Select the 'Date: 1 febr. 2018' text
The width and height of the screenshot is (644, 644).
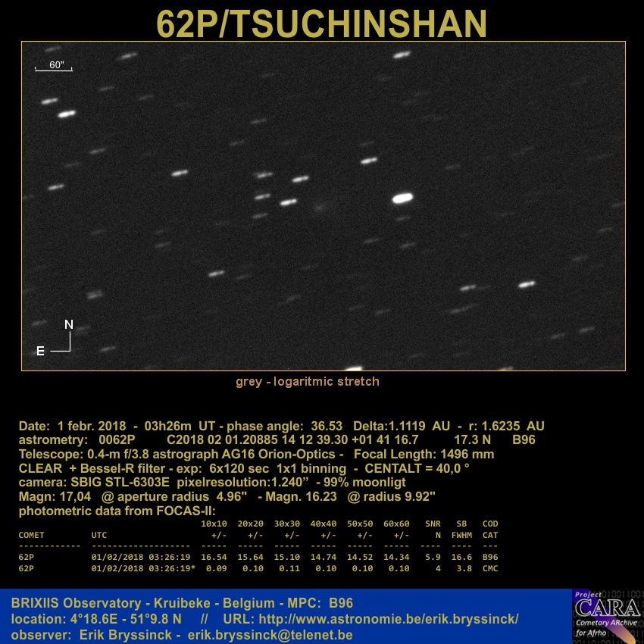(72, 426)
